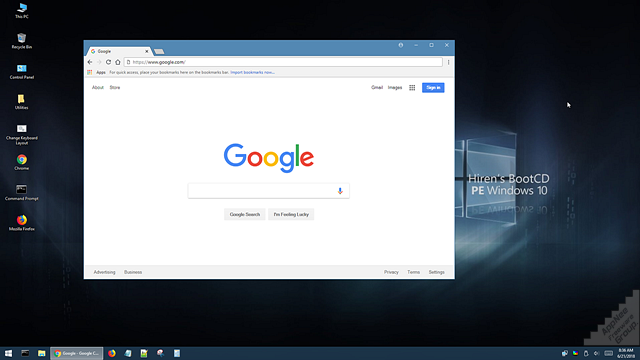Click the colorful display tray icon
The height and width of the screenshot is (360, 640).
click(576, 353)
